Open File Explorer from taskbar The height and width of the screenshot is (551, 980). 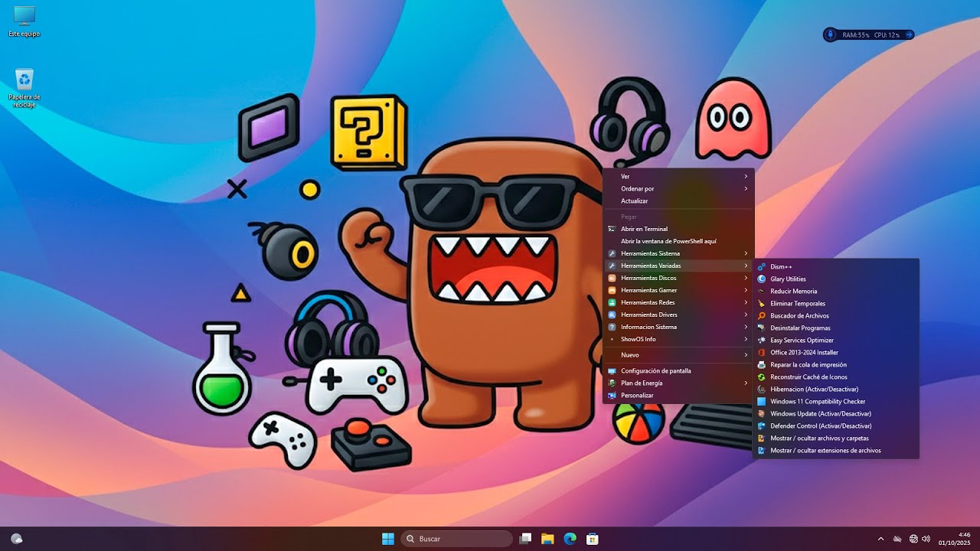[547, 539]
